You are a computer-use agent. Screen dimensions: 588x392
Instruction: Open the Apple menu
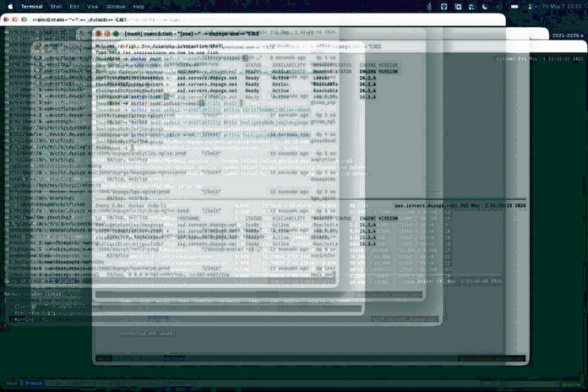coord(10,7)
